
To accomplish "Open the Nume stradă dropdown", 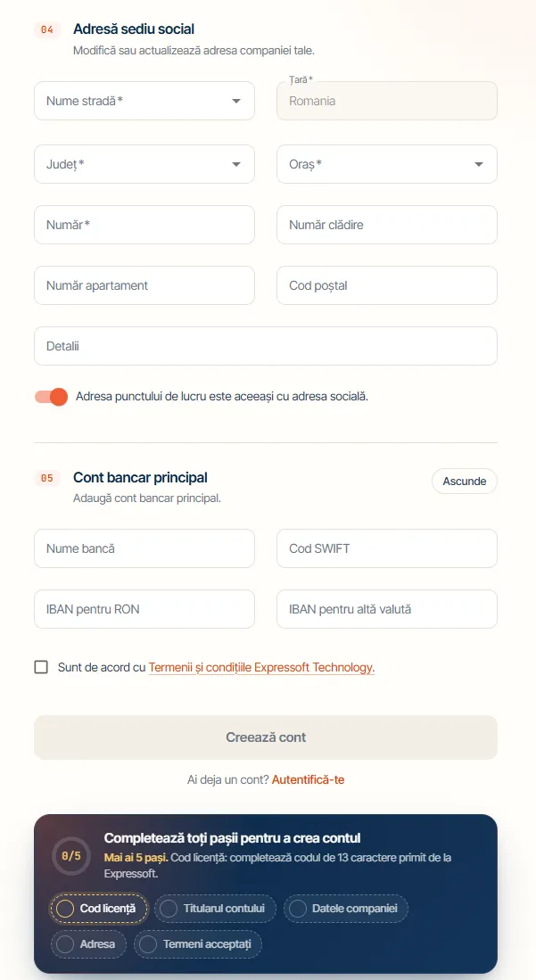I will (144, 101).
